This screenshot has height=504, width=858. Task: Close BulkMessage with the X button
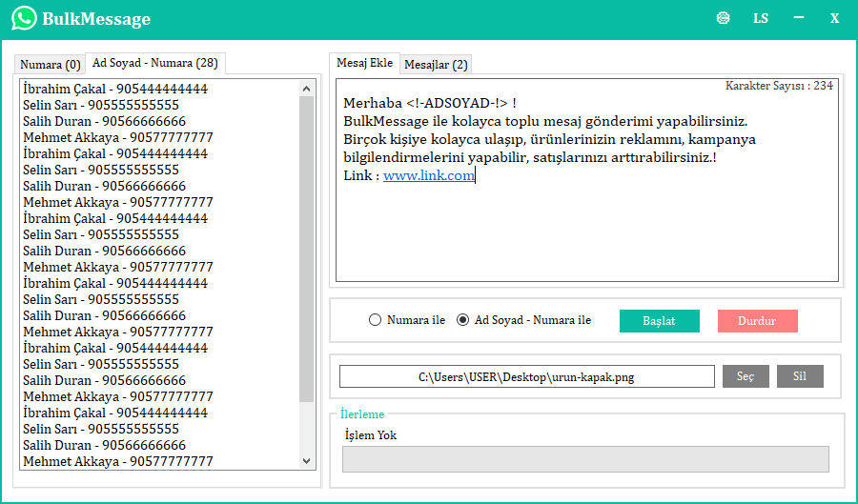(834, 18)
